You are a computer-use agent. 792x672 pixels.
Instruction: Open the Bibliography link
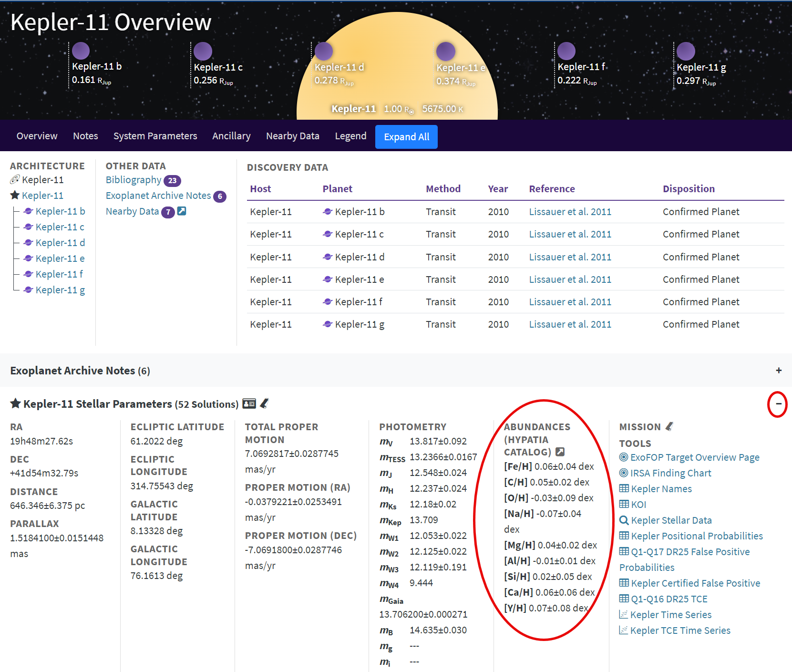tap(134, 180)
